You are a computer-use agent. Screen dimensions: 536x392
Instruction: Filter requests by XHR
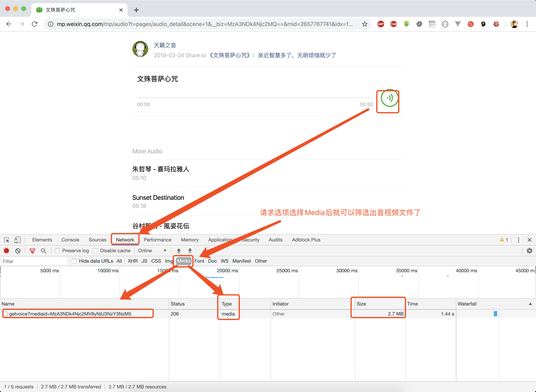[132, 261]
